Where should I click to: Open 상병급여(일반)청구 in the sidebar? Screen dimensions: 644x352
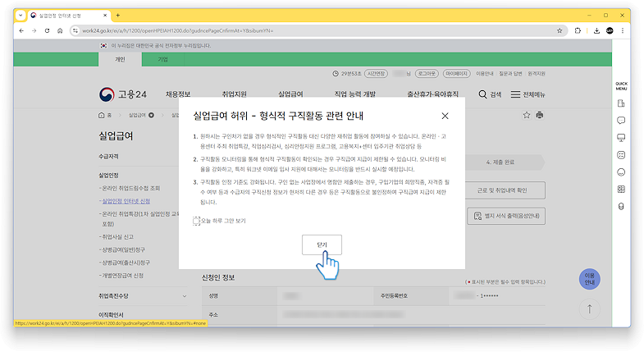coord(123,249)
